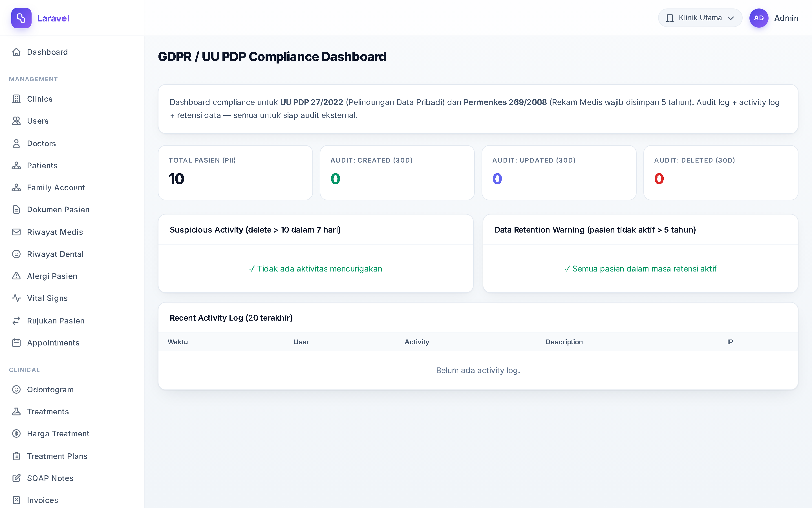Open the Dashboard menu item

pyautogui.click(x=72, y=52)
